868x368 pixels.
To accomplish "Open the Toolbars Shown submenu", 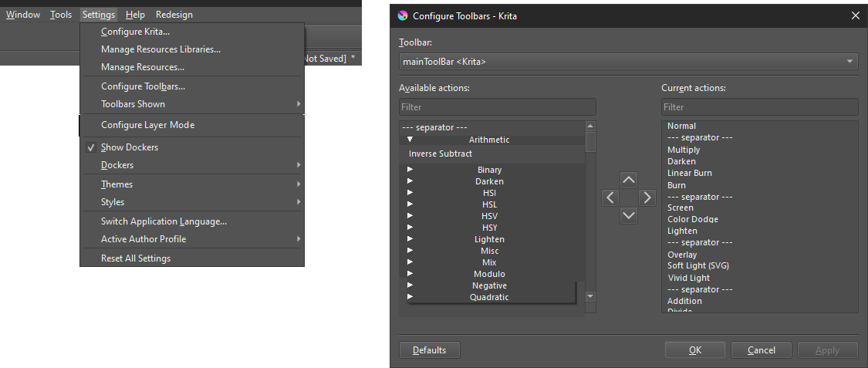I will [191, 104].
